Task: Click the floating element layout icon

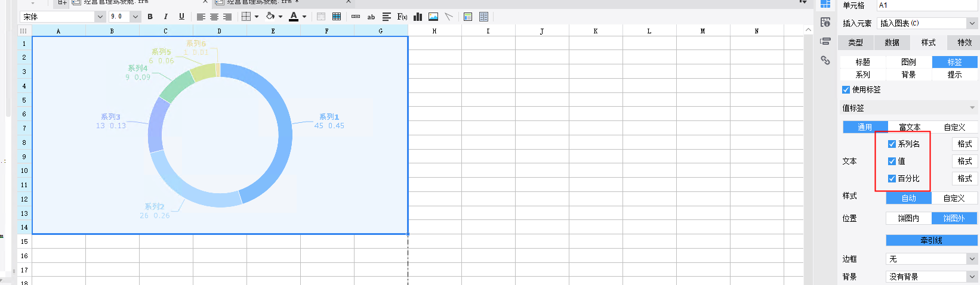Action: [x=468, y=17]
